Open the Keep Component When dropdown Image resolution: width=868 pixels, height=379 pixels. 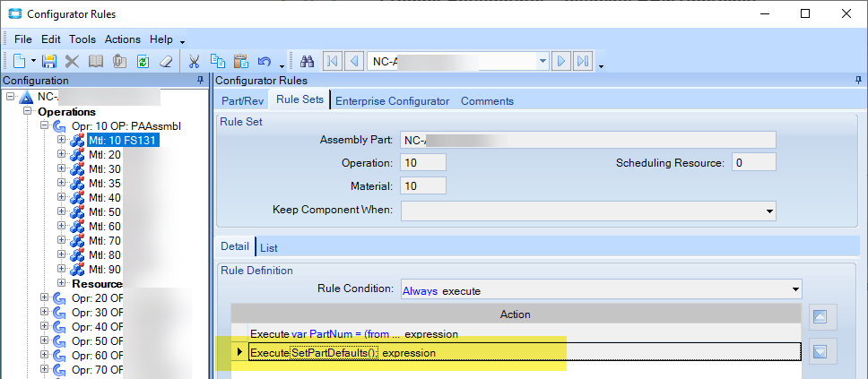coord(768,211)
